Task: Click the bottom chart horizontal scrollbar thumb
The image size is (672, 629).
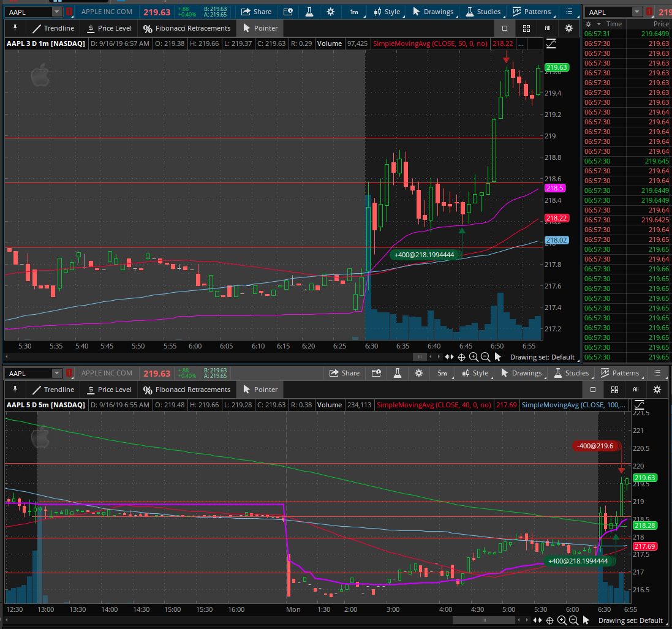Action: (484, 620)
